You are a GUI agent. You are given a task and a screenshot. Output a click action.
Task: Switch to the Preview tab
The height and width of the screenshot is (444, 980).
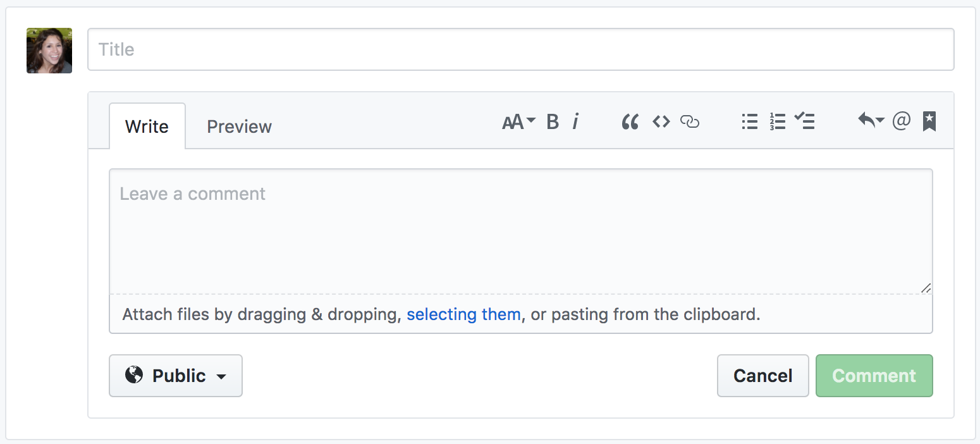click(239, 126)
